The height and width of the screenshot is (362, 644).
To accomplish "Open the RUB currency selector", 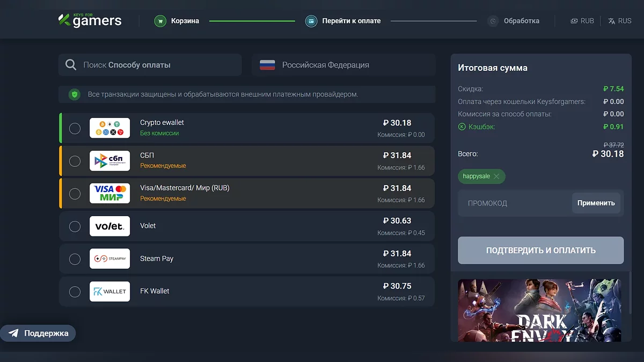I will (582, 21).
